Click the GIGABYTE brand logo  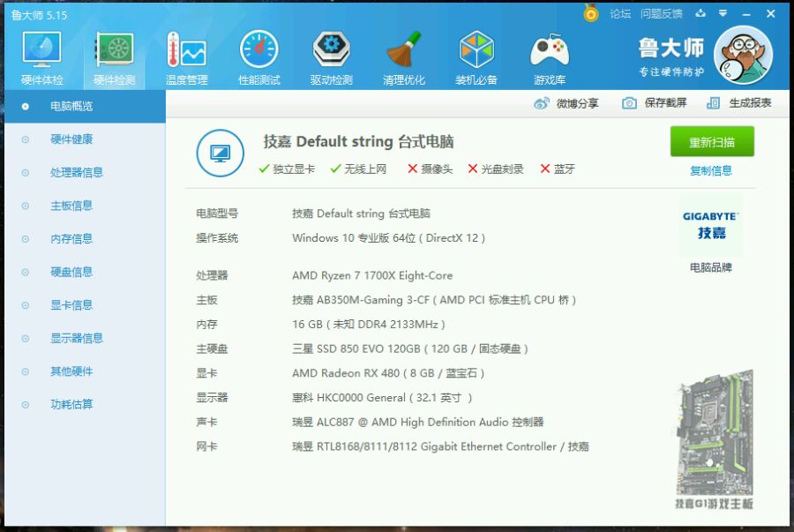pyautogui.click(x=711, y=225)
